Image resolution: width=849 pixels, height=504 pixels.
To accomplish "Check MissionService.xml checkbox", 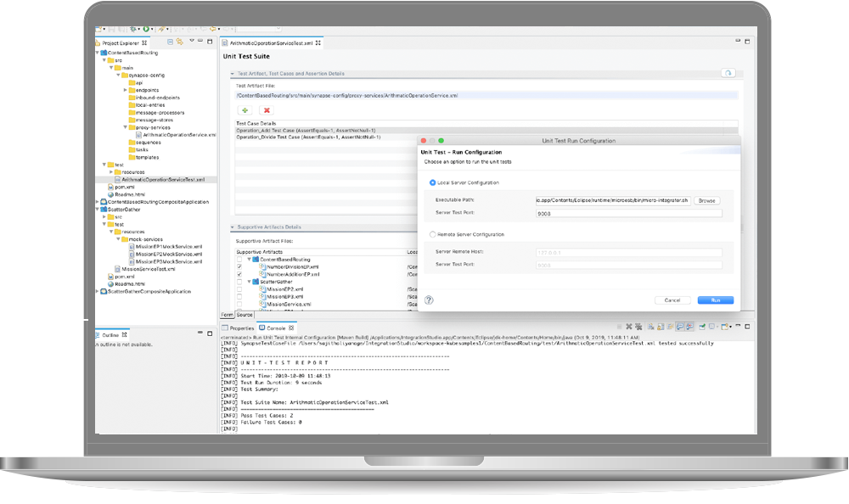I will pos(239,305).
